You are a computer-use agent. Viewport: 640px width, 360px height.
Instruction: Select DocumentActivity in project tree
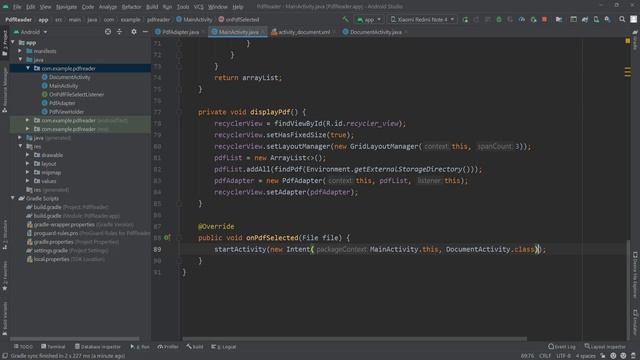coord(69,77)
